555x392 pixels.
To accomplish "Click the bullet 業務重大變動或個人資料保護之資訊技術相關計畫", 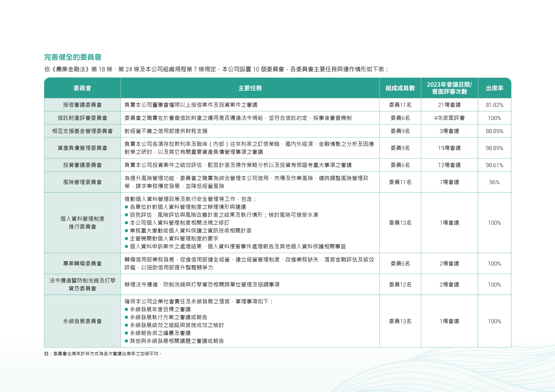I will [x=188, y=231].
